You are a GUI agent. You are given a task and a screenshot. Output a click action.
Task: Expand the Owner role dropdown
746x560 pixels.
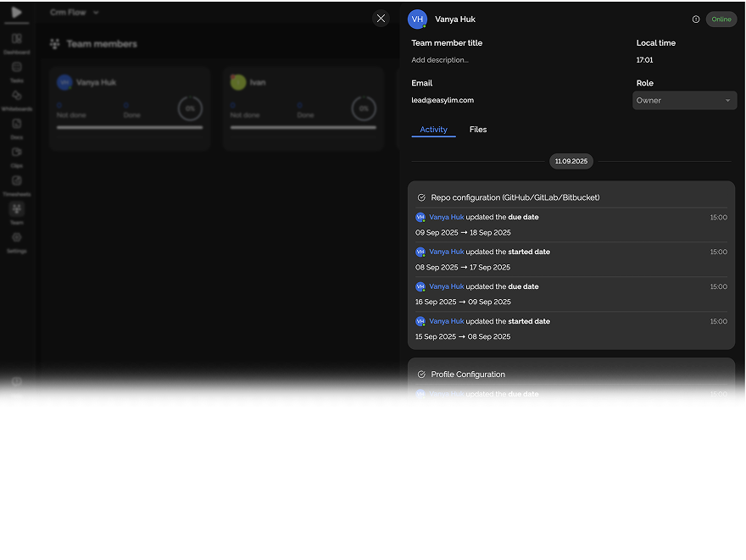[x=684, y=101]
